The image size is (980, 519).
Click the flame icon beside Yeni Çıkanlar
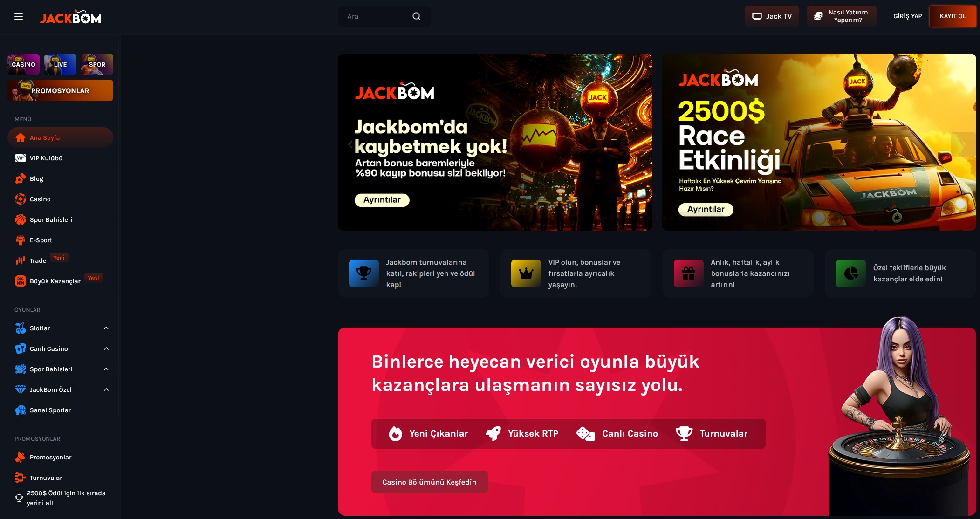396,434
